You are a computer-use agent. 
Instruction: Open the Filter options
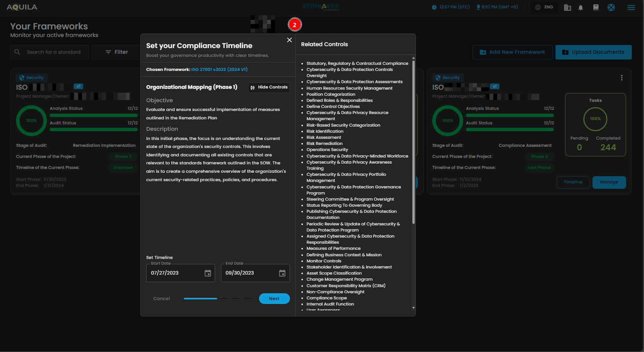click(x=117, y=52)
